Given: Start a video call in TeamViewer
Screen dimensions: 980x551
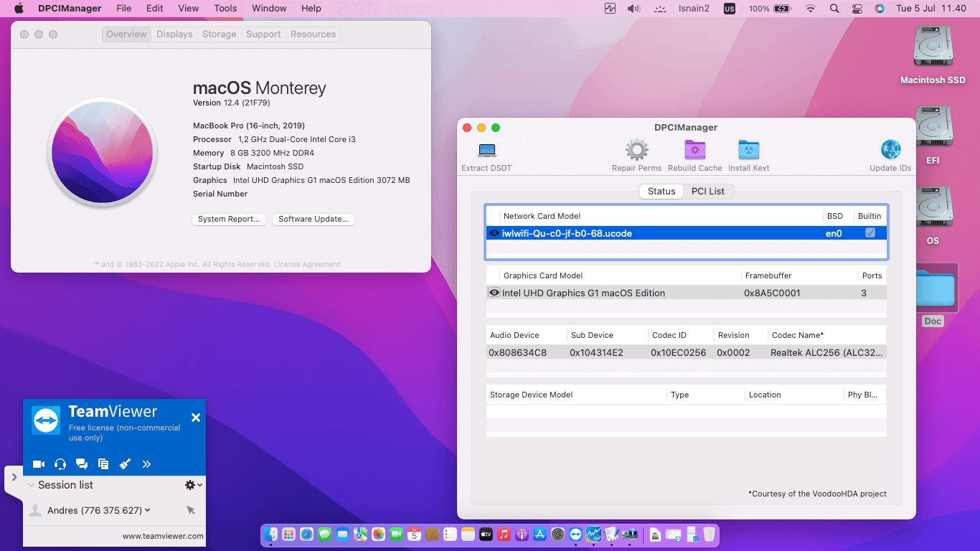Looking at the screenshot, I should coord(39,463).
